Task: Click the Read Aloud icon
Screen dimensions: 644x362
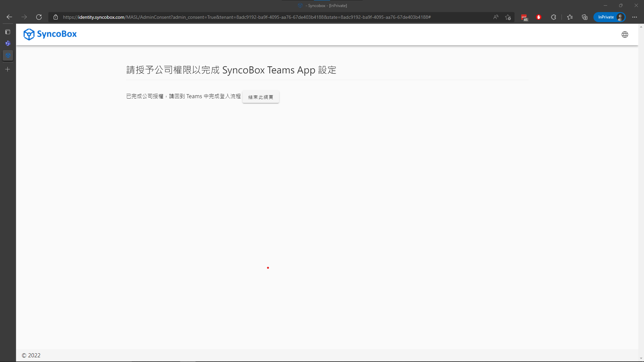Action: click(x=496, y=17)
